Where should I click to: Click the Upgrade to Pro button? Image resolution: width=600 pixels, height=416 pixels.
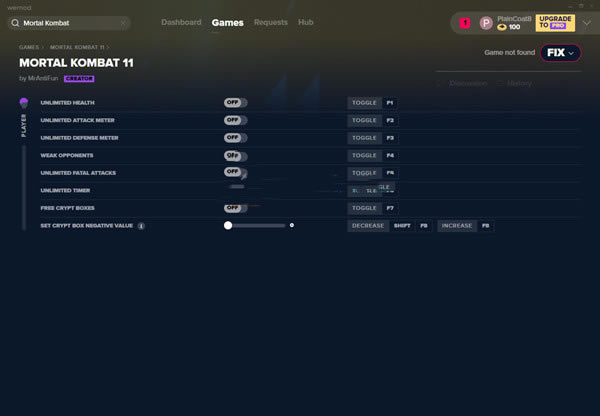[x=555, y=22]
